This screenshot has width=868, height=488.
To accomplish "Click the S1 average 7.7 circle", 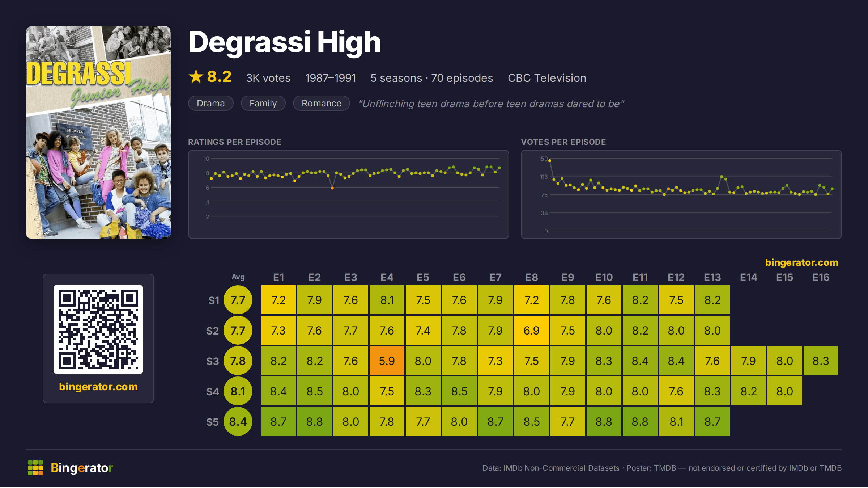I will coord(238,300).
